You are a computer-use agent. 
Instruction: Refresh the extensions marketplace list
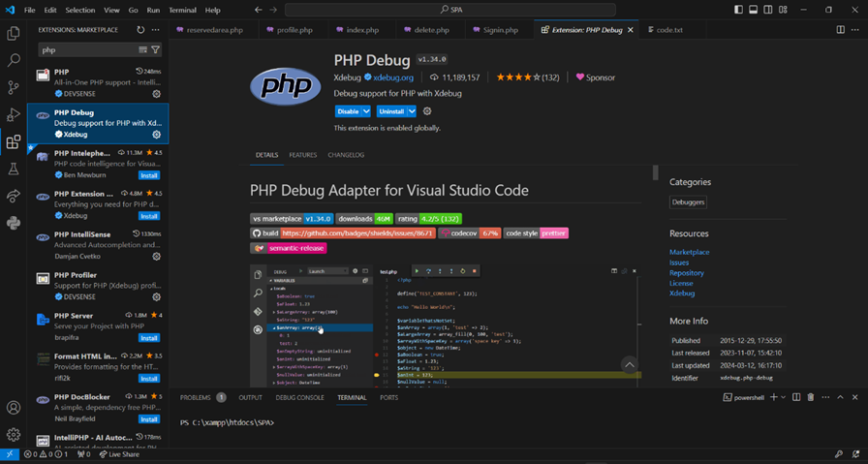(140, 30)
